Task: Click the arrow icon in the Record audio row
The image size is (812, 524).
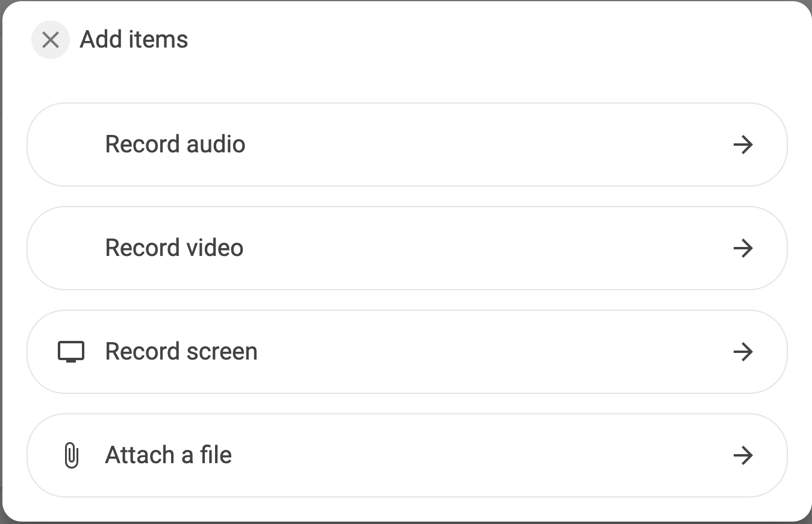Action: tap(743, 145)
